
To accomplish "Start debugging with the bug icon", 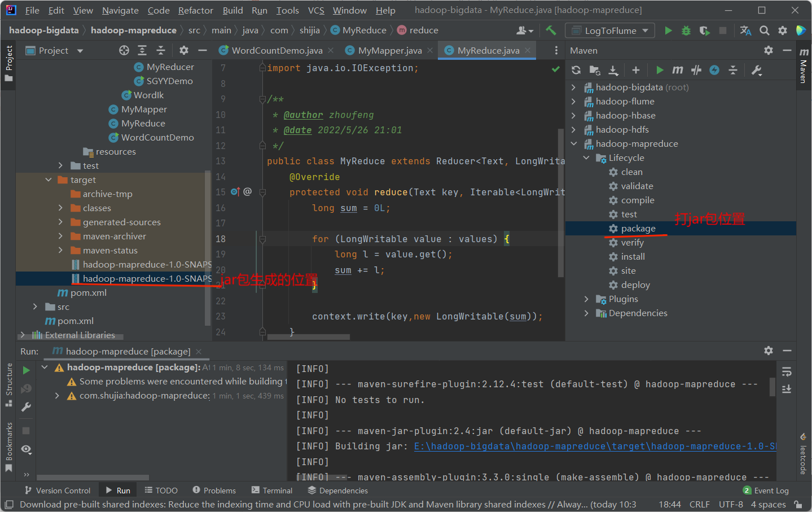I will 686,30.
